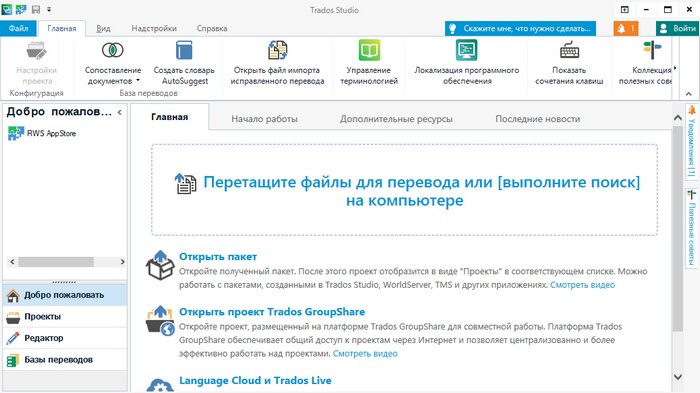Click the Открыть пакет link

(218, 257)
